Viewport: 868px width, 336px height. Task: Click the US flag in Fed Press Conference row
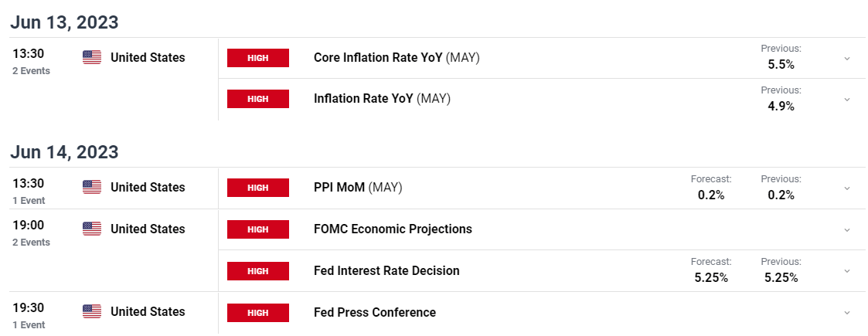[x=92, y=311]
